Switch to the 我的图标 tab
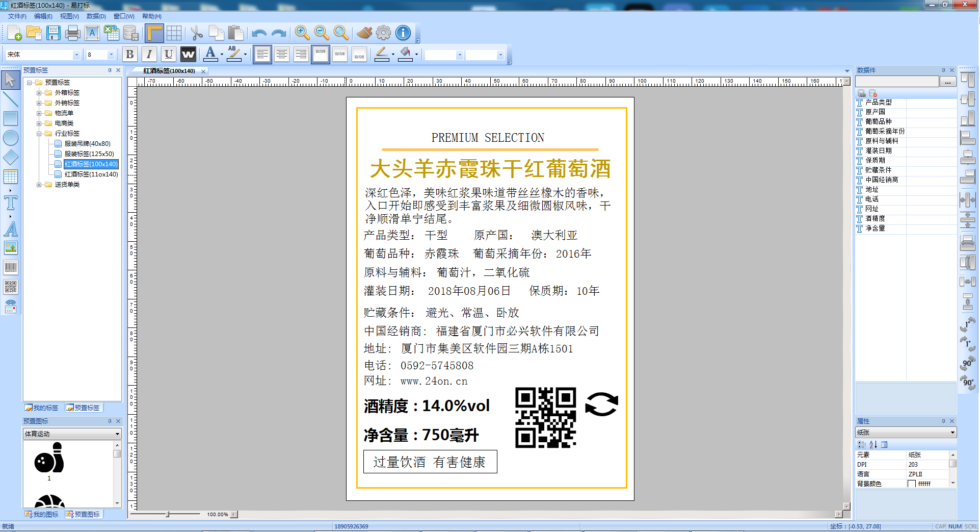Image resolution: width=980 pixels, height=532 pixels. [42, 514]
